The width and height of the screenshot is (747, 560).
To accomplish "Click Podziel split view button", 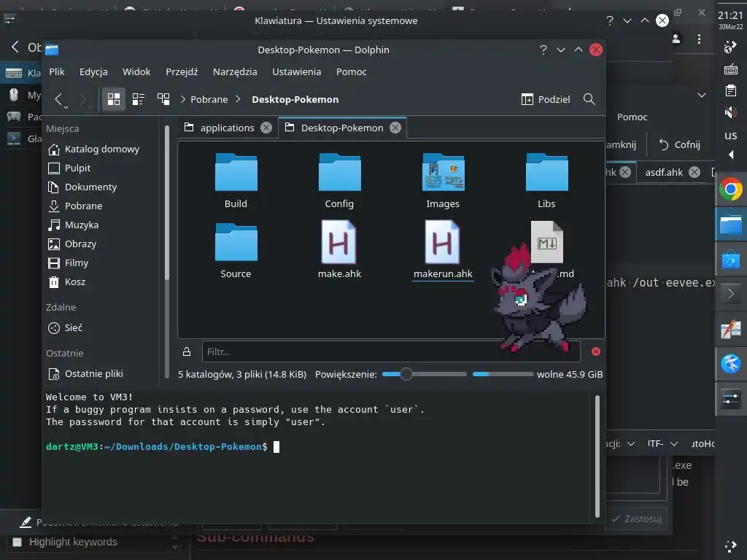I will [x=546, y=99].
